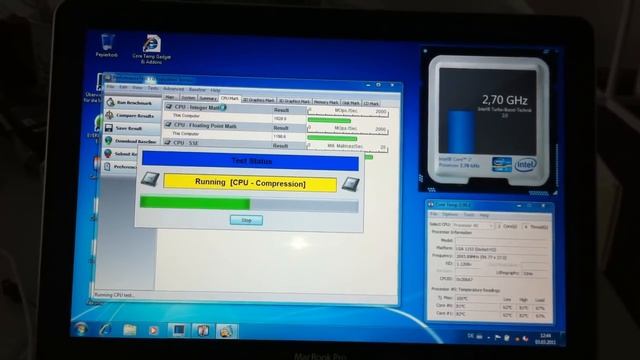Click the Run Benchmark stopwatch icon
The width and height of the screenshot is (640, 360).
110,102
